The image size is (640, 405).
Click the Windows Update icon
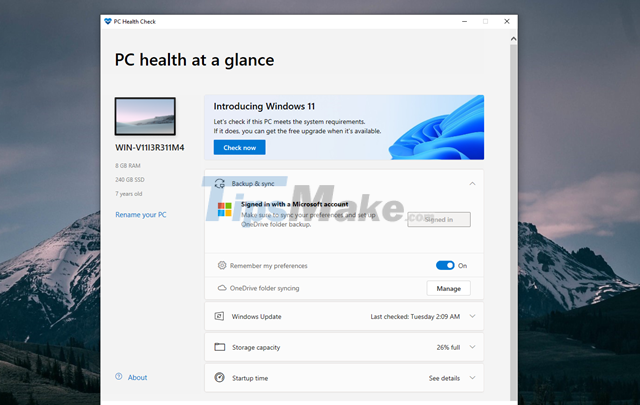pos(219,316)
